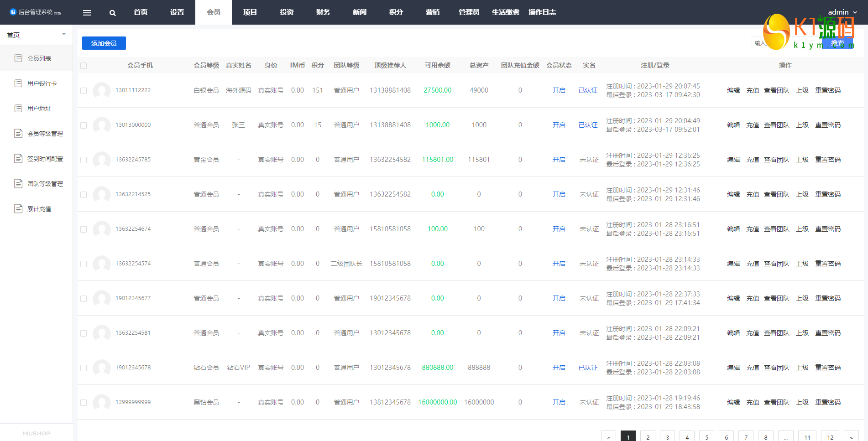Click 已认证 for member 13011112222
Screen dimensions: 868x441
click(x=588, y=90)
